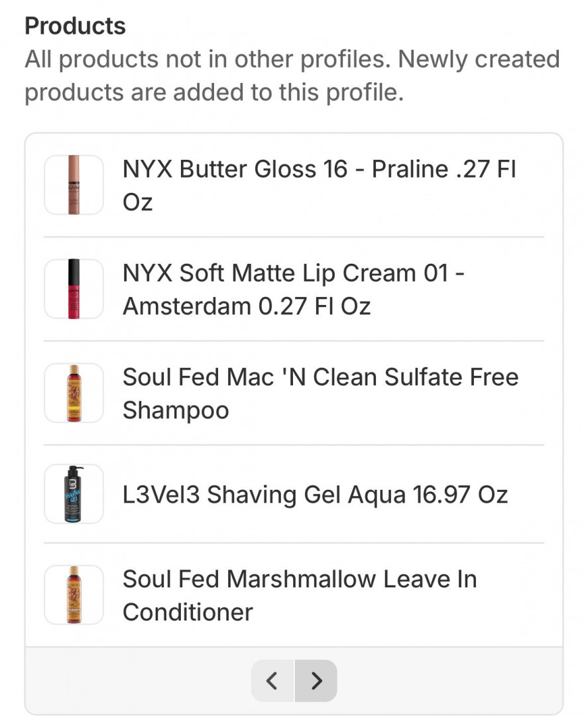Open NYX Butter Gloss 16 - Praline product

[318, 170]
